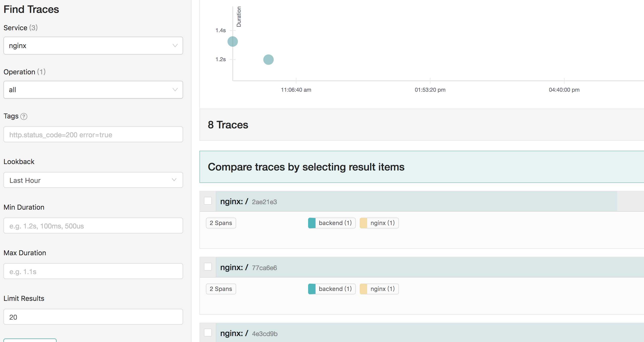Screen dimensions: 644x342
Task: Open trace nginx: / 4e3cd9b header
Action: pyautogui.click(x=248, y=334)
